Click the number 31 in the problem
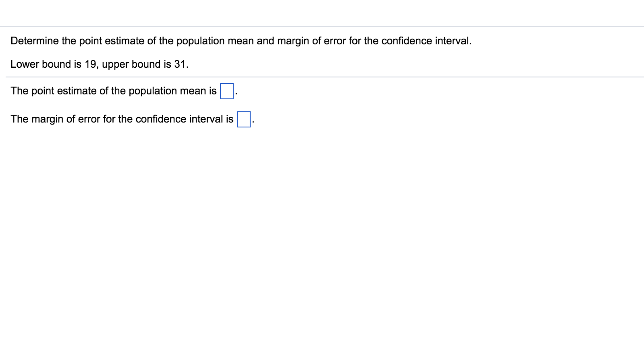644x358 pixels. (x=179, y=64)
